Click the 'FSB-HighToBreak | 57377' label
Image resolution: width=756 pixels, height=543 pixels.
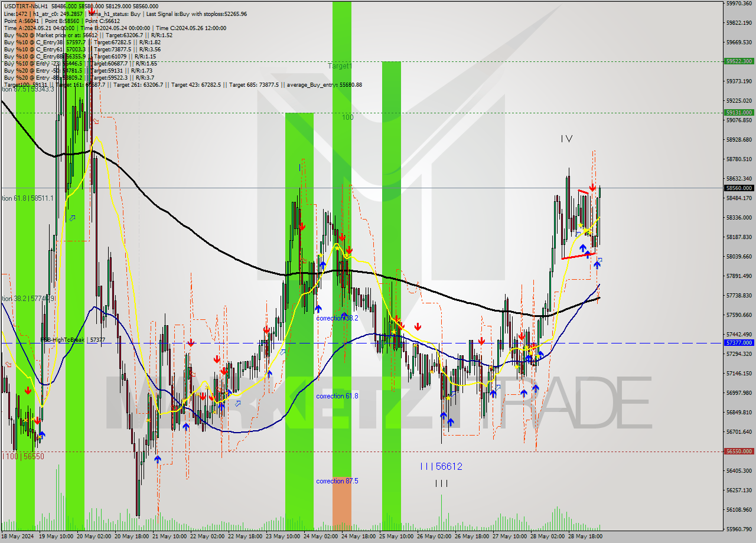point(73,340)
